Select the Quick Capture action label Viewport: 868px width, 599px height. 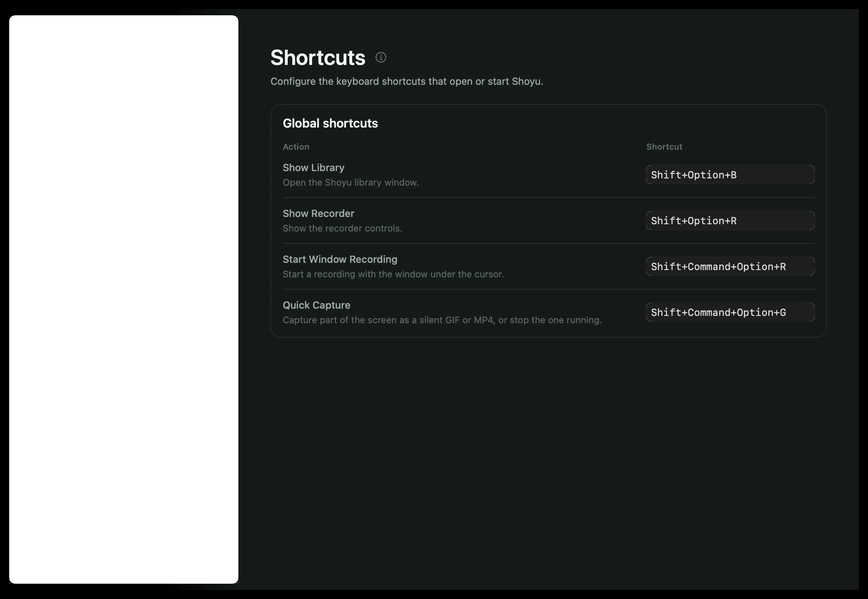click(x=316, y=305)
